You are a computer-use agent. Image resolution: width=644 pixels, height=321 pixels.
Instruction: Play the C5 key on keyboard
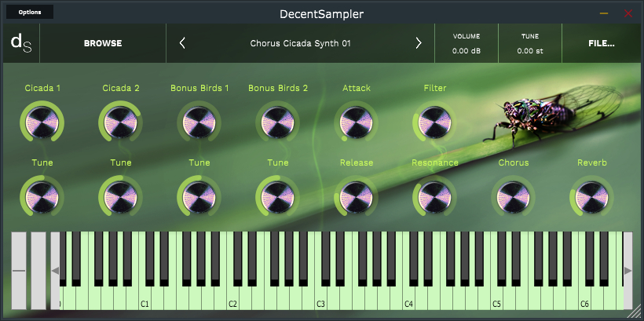[x=497, y=298]
